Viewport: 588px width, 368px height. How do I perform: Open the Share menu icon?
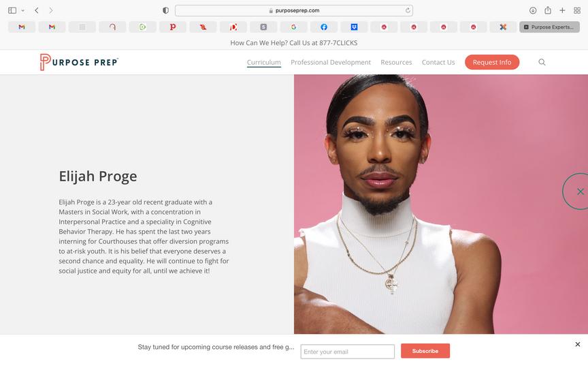click(548, 10)
